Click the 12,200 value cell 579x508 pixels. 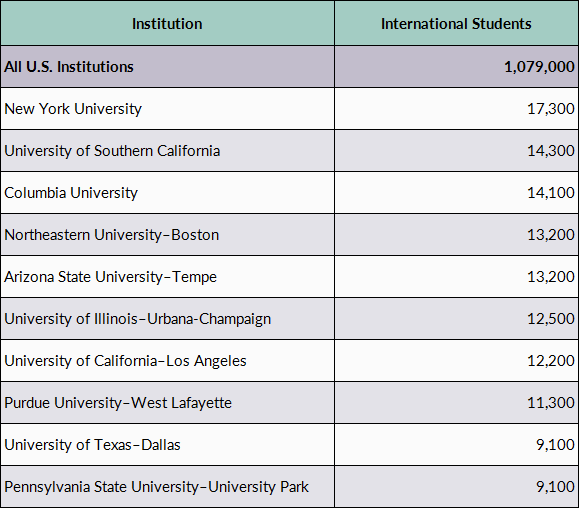click(x=456, y=361)
